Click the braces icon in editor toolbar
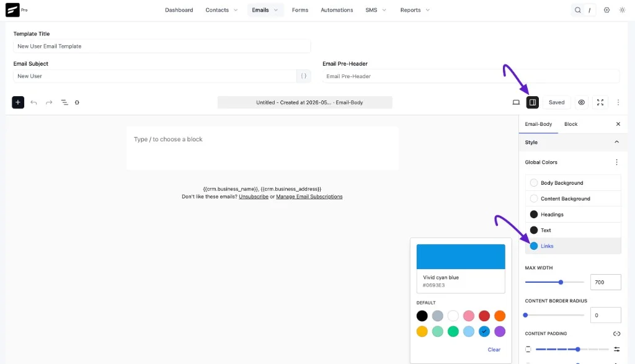This screenshot has height=364, width=635. pos(77,102)
